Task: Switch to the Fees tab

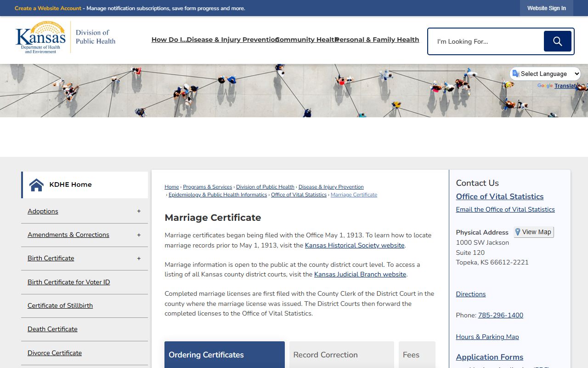Action: 417,355
